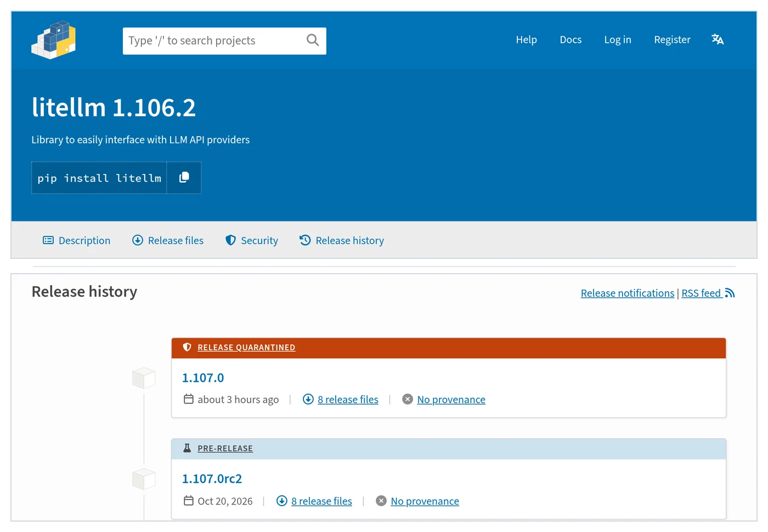This screenshot has width=768, height=532.
Task: Switch to the Description tab
Action: (77, 240)
